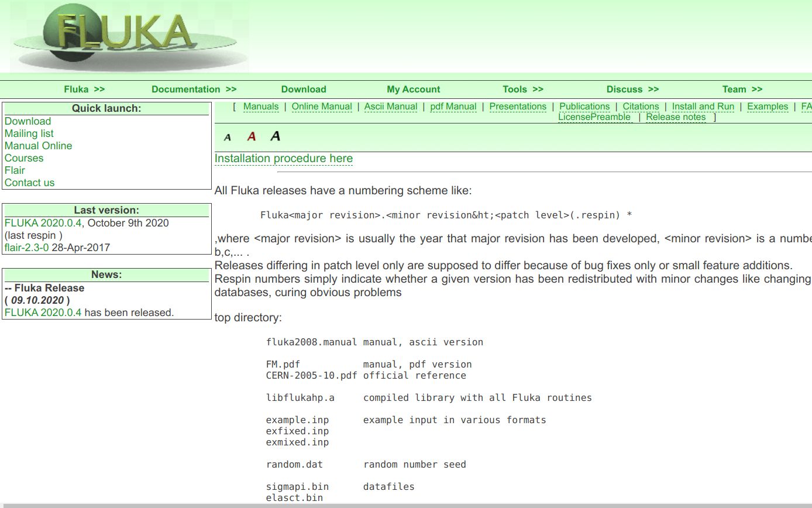
Task: Click the CERN-2005-10.pdf file name
Action: [x=311, y=376]
